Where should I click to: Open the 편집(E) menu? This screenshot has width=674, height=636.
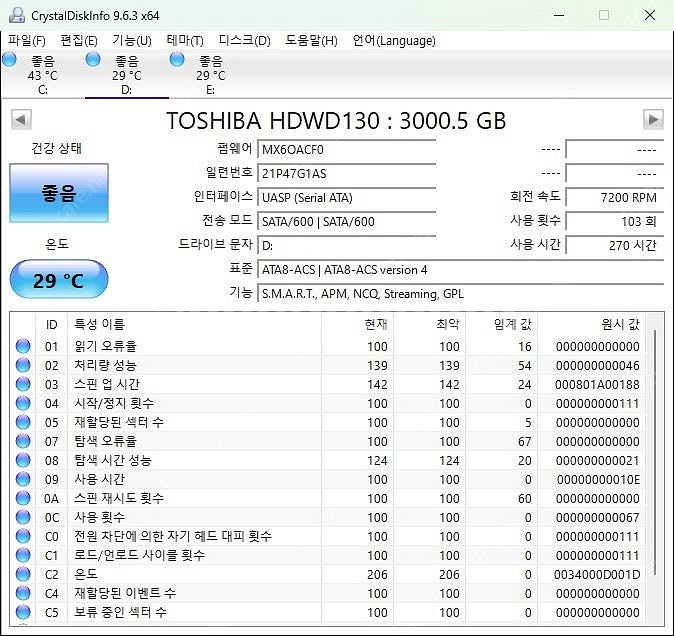pos(79,41)
